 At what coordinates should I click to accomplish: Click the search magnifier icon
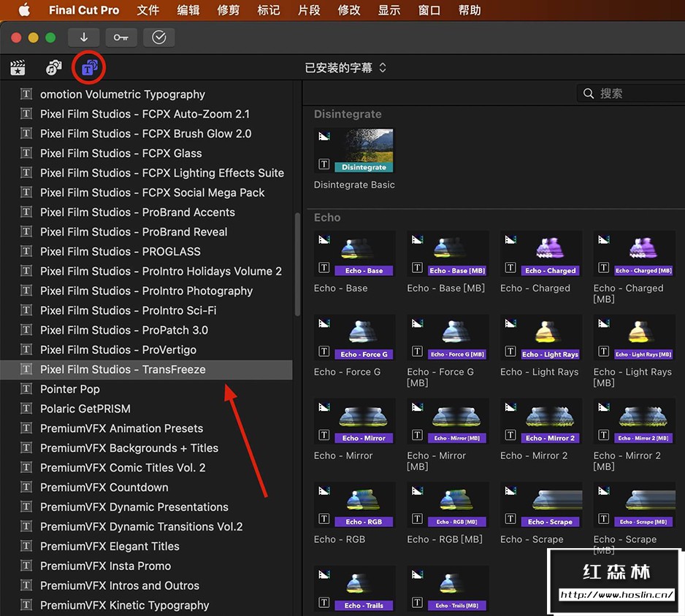point(589,93)
